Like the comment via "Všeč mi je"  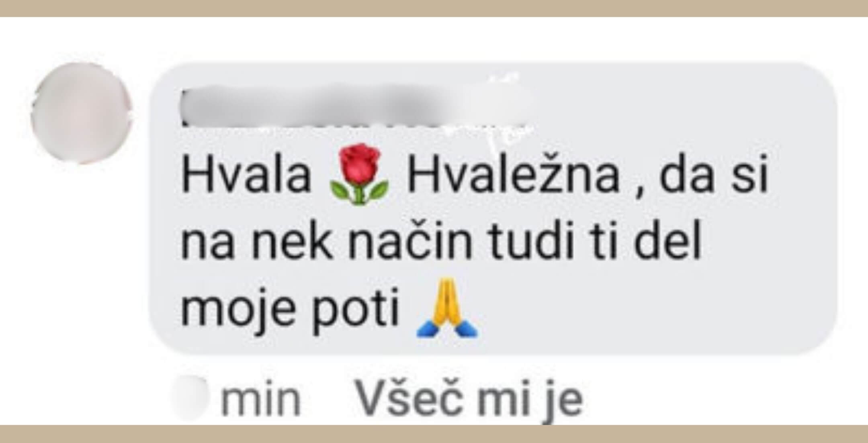coord(469,399)
